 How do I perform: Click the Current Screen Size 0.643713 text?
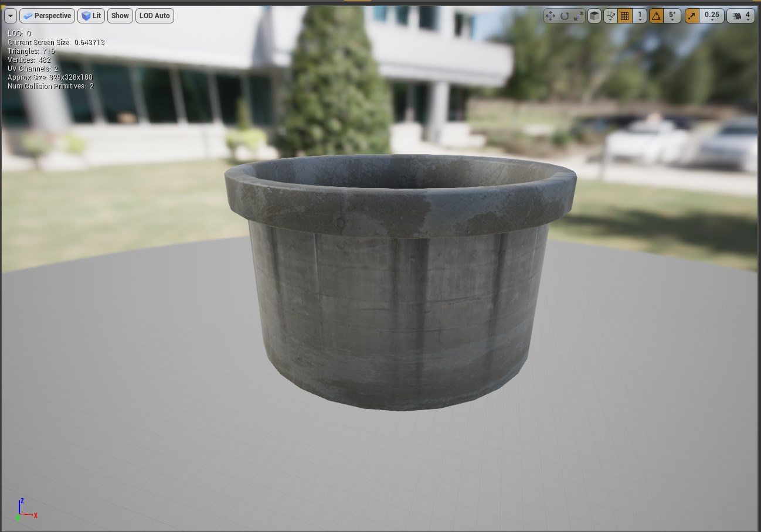[x=56, y=42]
